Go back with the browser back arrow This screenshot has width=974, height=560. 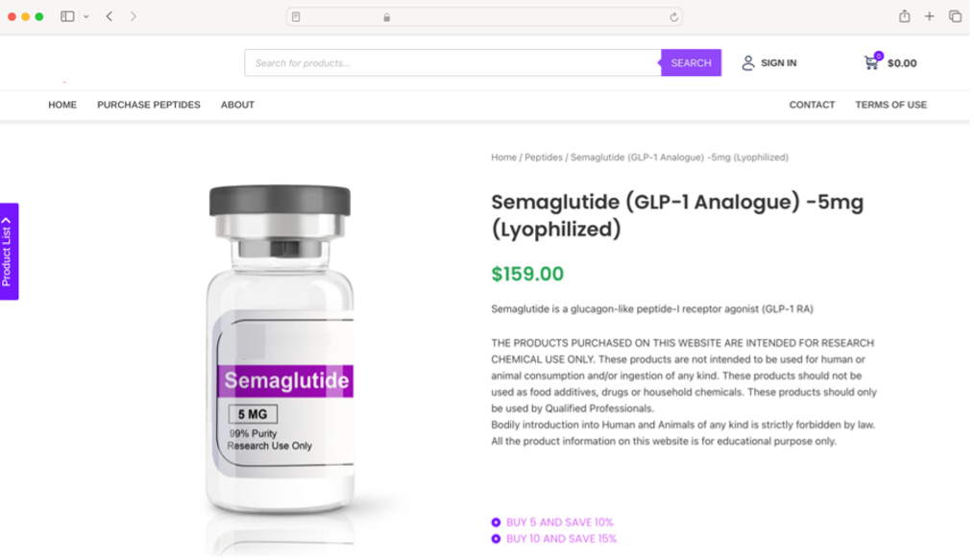click(x=110, y=16)
